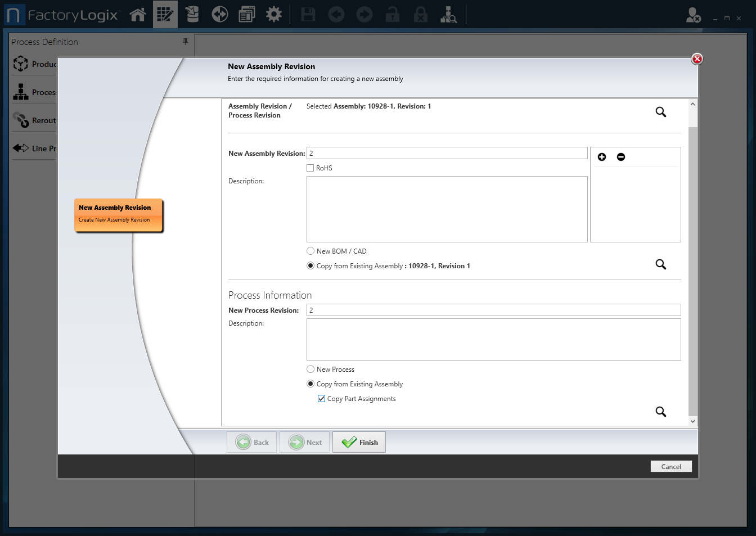Click the minus icon to remove a revision
Viewport: 756px width, 536px height.
(621, 157)
